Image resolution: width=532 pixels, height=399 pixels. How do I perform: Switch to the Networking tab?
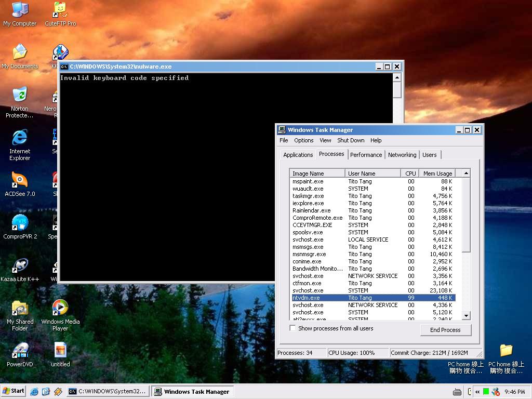click(x=402, y=154)
